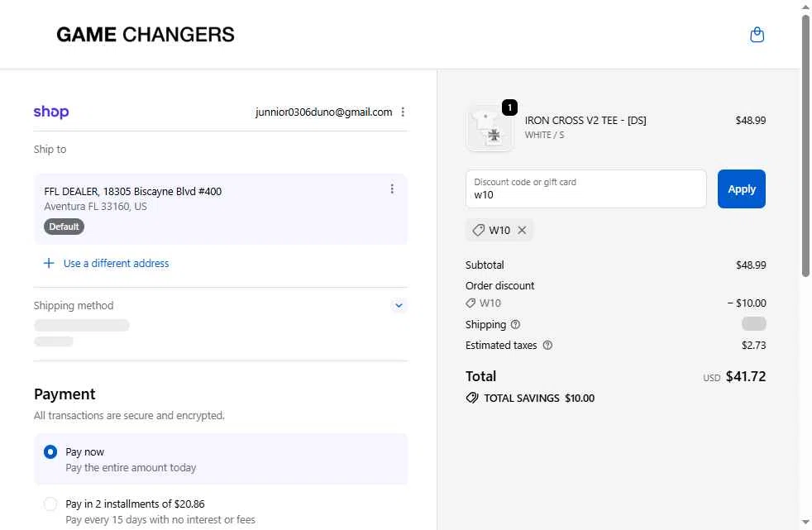
Task: Click the Payment heading
Action: point(64,394)
